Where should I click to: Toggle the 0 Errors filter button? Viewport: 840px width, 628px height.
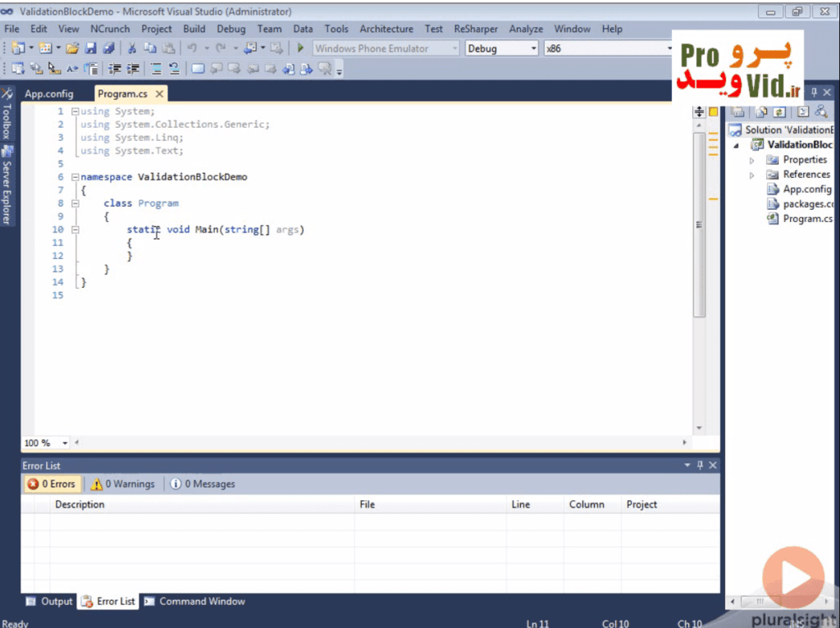51,484
